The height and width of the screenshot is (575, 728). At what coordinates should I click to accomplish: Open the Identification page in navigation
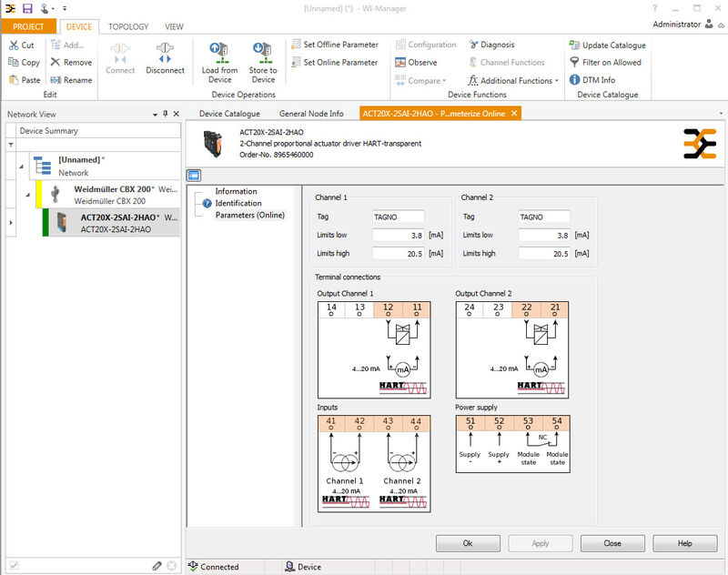pos(238,203)
